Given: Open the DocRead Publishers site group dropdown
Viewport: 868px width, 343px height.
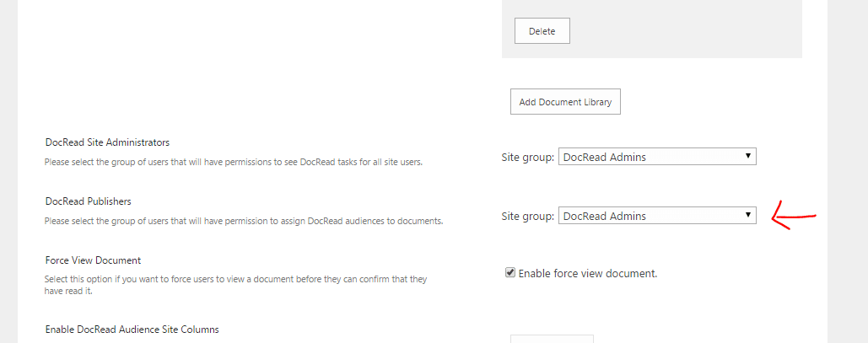Looking at the screenshot, I should (x=657, y=216).
